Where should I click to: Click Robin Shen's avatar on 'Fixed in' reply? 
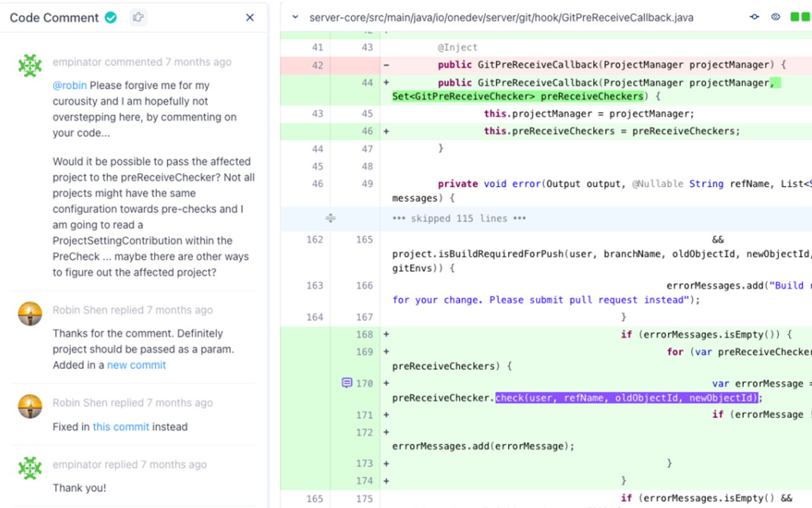click(30, 406)
